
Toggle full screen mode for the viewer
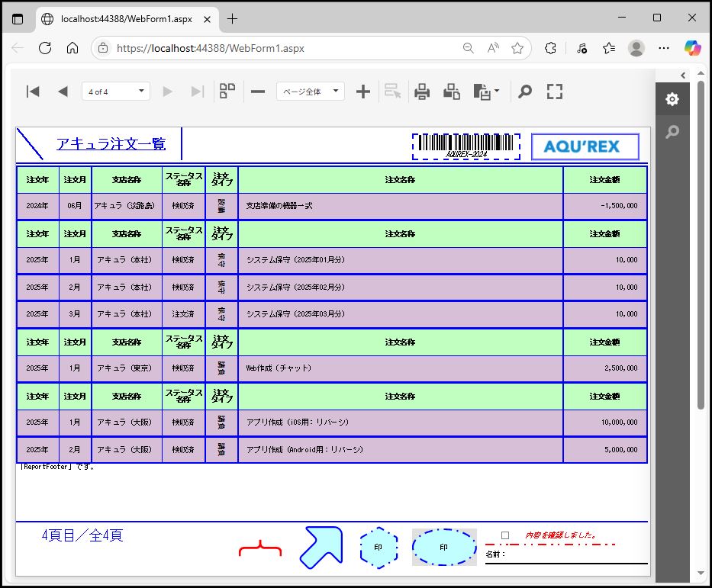tap(555, 92)
